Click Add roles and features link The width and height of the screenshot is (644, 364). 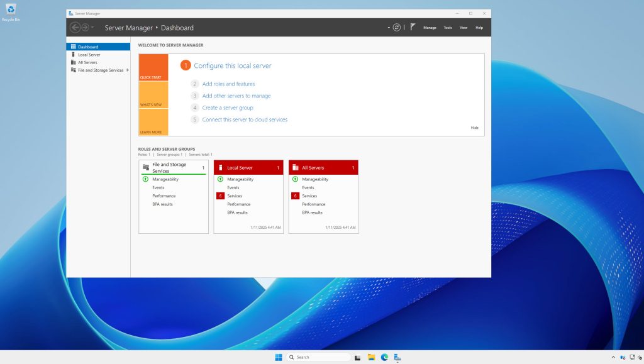click(x=228, y=84)
